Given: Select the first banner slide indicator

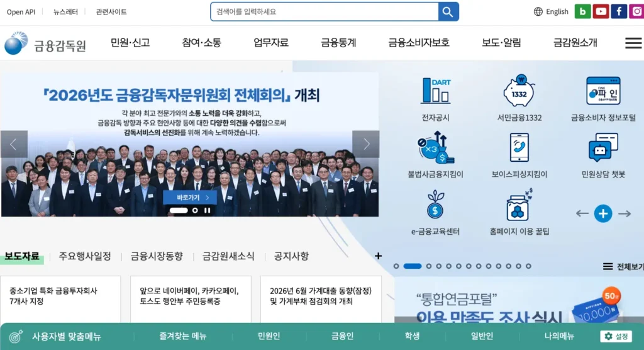Looking at the screenshot, I should point(179,210).
